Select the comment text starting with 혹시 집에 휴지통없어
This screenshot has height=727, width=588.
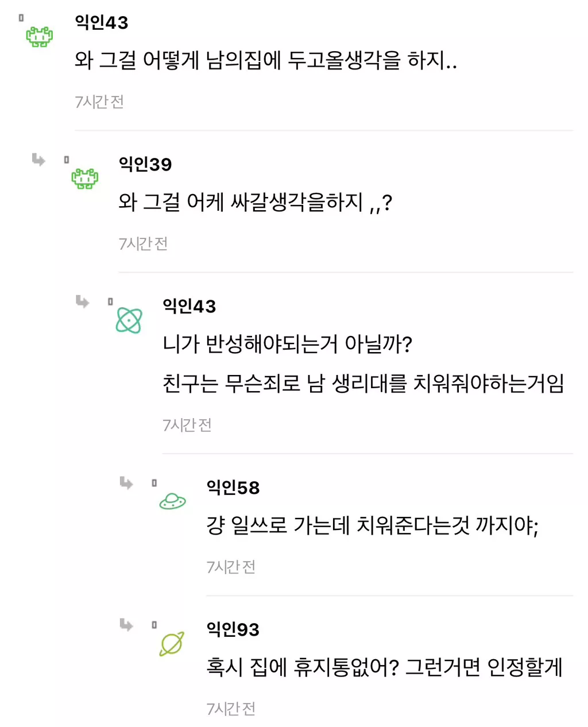384,667
